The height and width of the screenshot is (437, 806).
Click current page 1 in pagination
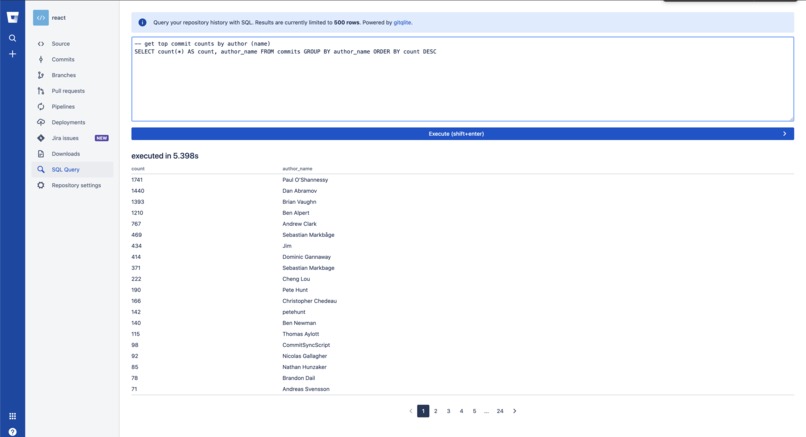[423, 411]
